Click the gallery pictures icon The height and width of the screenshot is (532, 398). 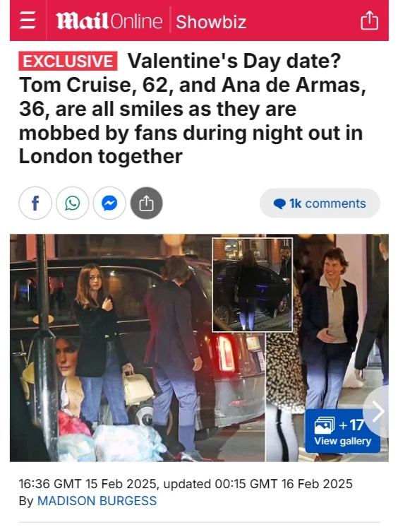click(x=325, y=425)
